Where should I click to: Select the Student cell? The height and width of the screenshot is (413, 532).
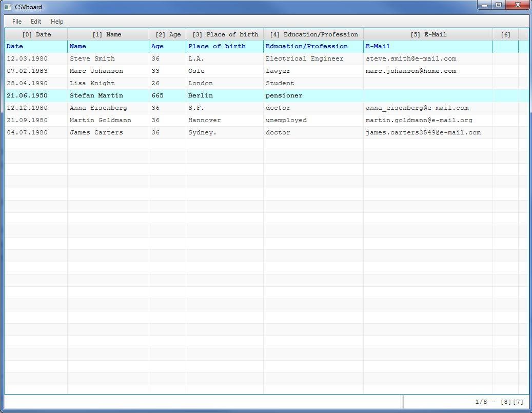pos(313,83)
